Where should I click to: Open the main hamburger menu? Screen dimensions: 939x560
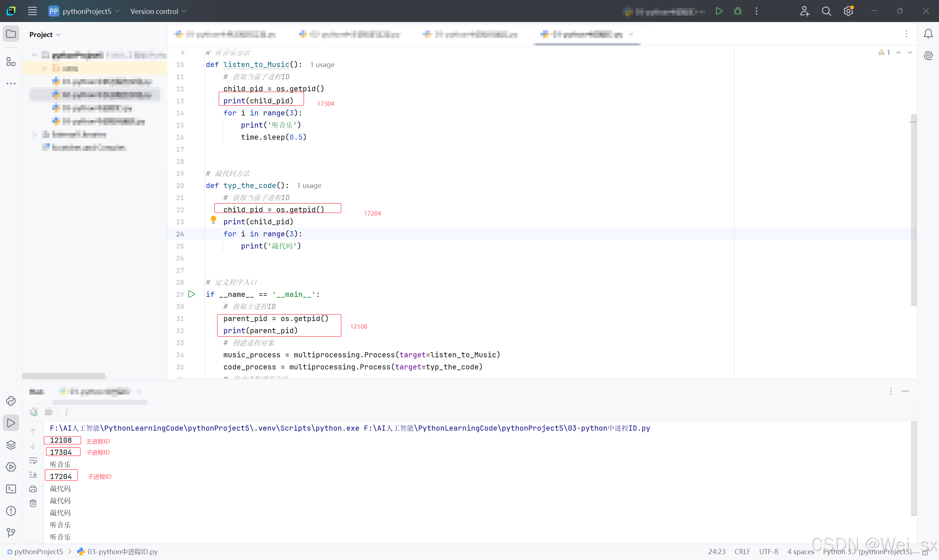click(33, 11)
